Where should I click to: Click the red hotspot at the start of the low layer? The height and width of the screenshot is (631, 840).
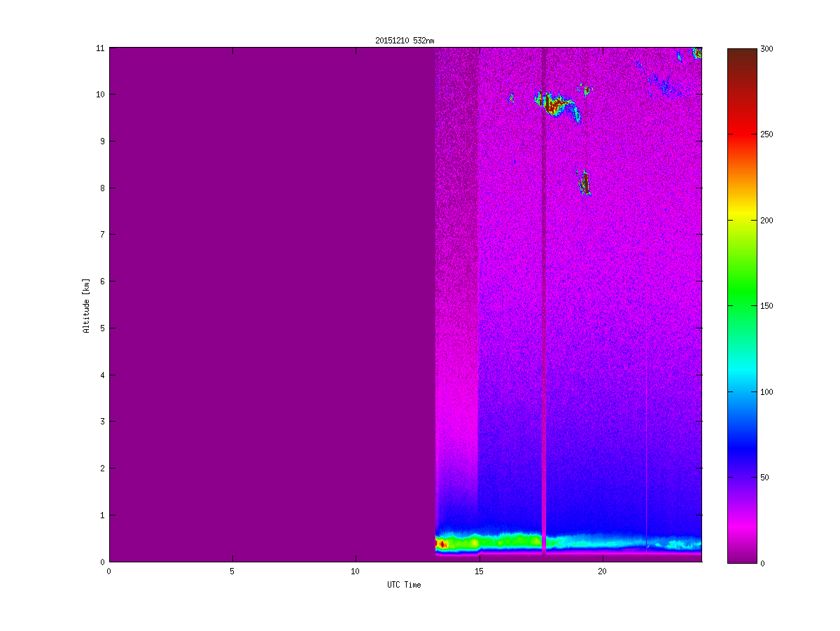coord(441,543)
